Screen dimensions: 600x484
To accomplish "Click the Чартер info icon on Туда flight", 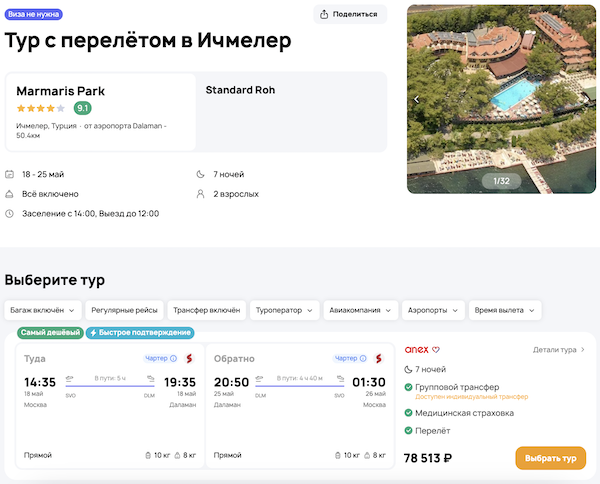I will [x=173, y=358].
